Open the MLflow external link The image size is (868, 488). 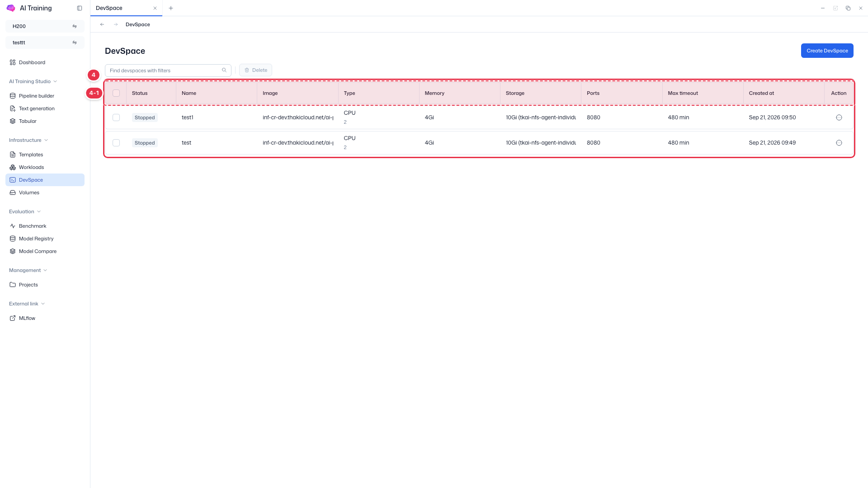point(45,318)
